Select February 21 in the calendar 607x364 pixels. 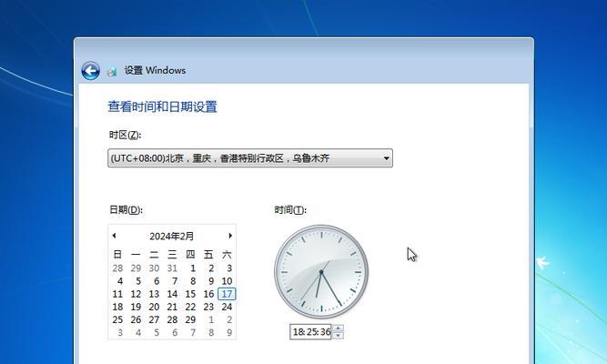(x=172, y=307)
